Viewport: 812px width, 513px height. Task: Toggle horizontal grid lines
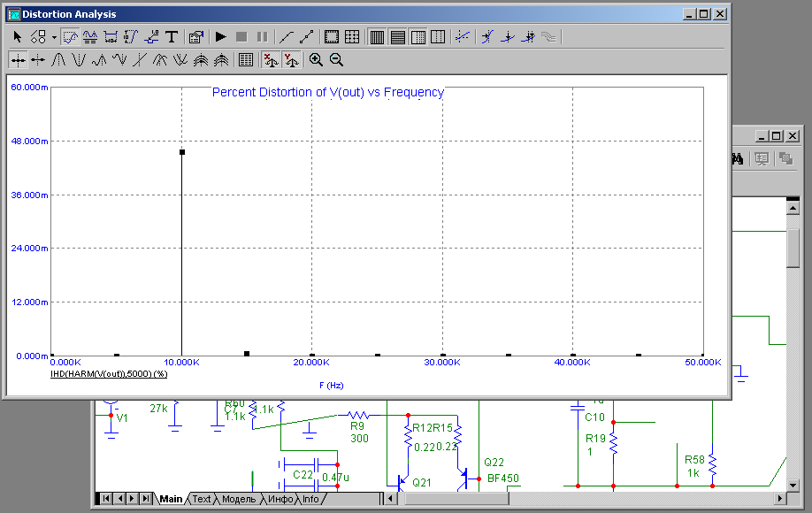398,37
